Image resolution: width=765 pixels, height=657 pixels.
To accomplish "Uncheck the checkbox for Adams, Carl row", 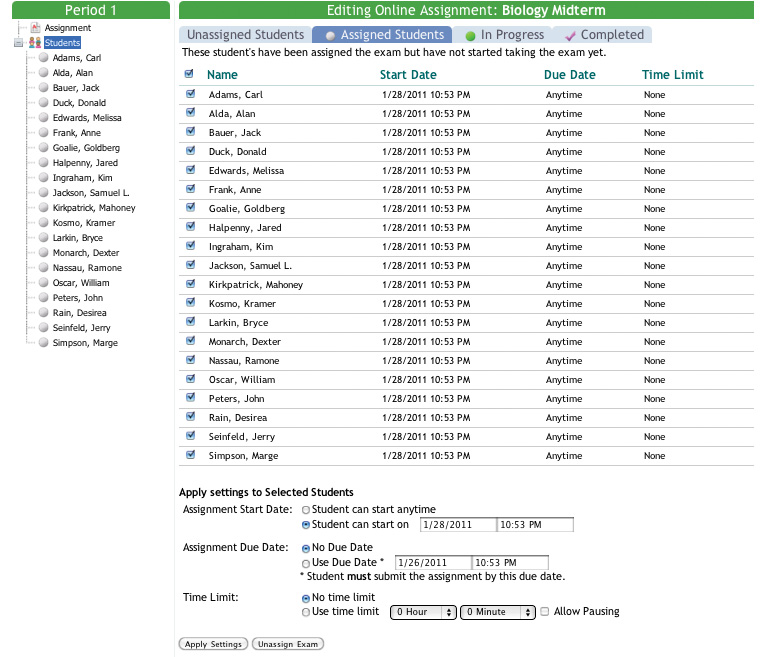I will 190,94.
